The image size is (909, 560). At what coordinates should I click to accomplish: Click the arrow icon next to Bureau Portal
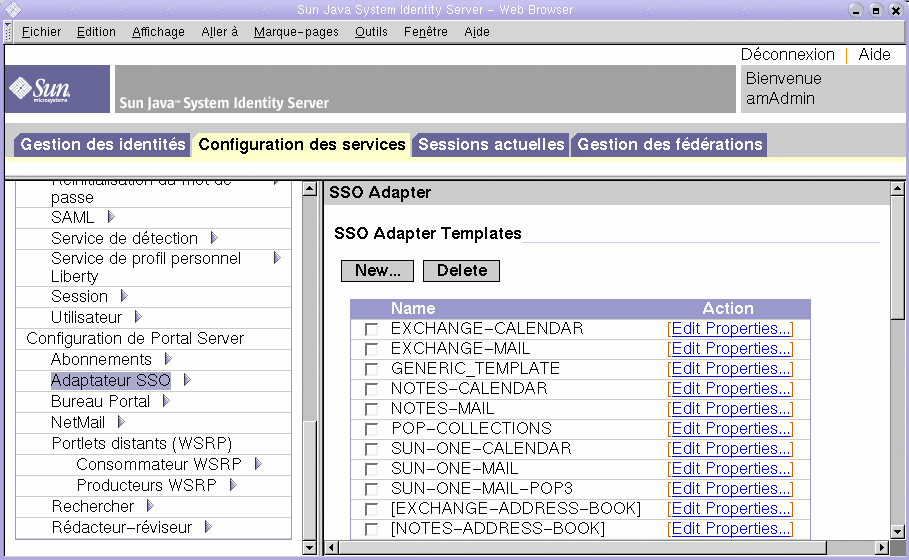point(166,401)
